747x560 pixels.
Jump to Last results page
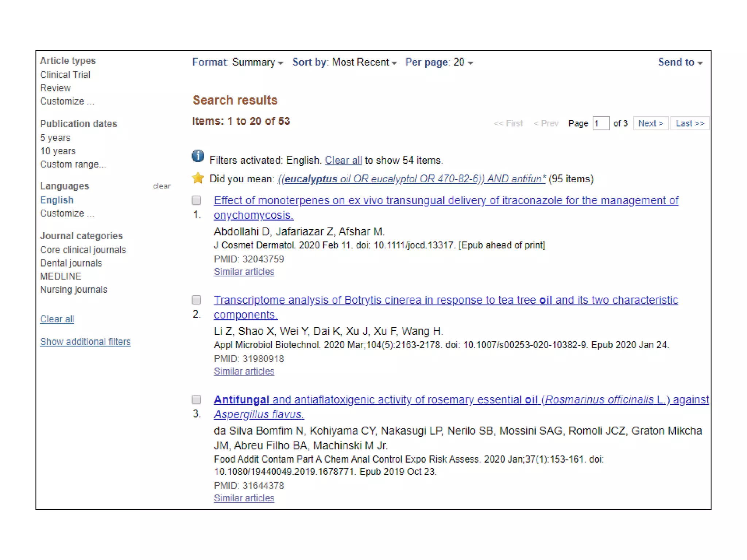[x=689, y=123]
